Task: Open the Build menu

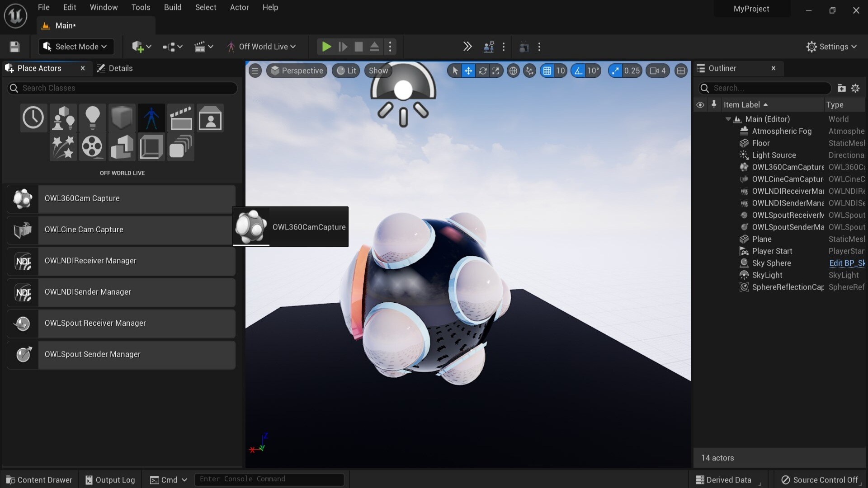Action: coord(172,7)
